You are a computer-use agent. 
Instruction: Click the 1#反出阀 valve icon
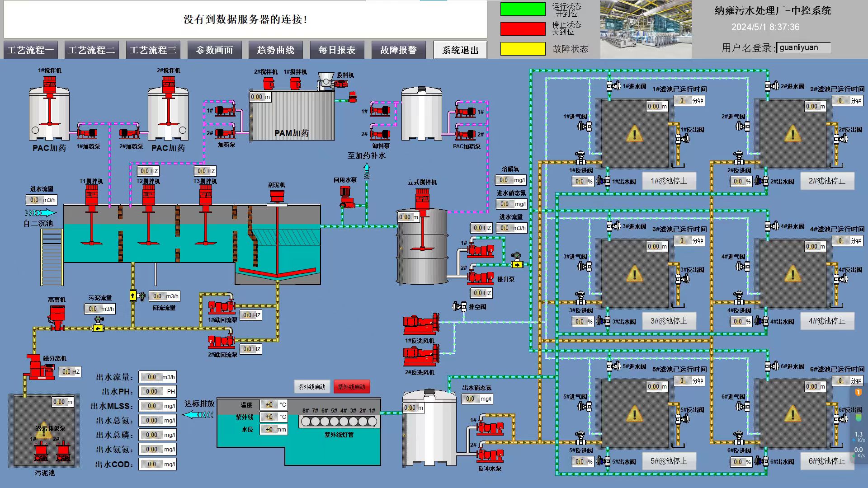[x=682, y=139]
